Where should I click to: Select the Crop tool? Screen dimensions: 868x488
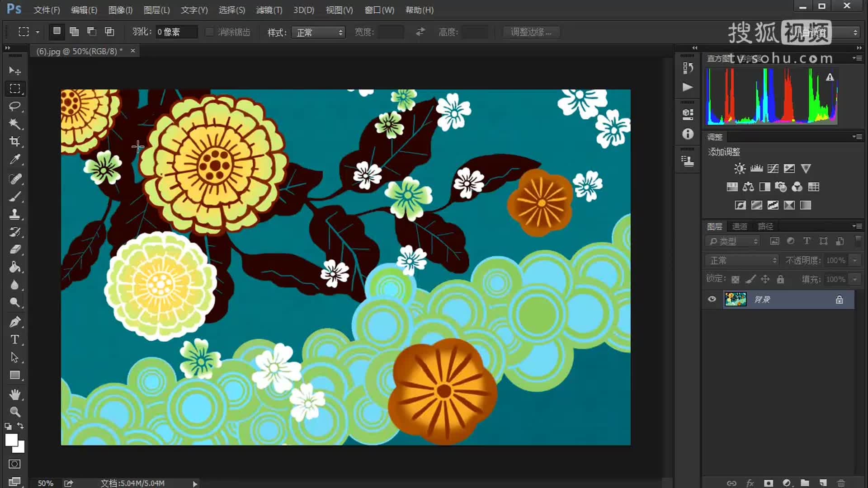(x=15, y=141)
